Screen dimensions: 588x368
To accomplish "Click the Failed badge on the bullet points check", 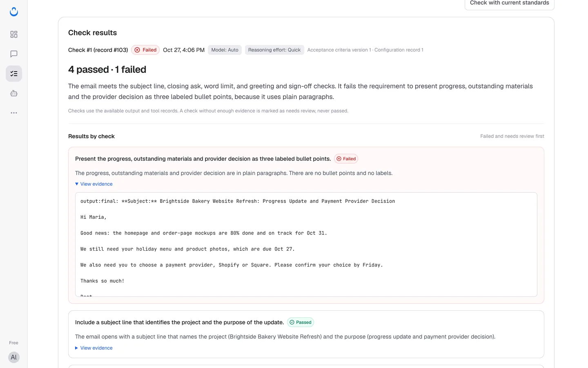I will [346, 159].
